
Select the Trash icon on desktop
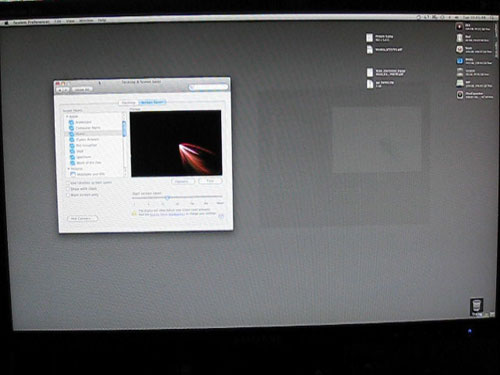[x=477, y=306]
